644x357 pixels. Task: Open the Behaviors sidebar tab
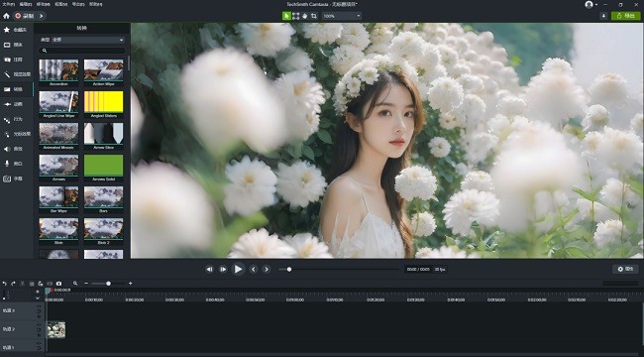point(17,119)
